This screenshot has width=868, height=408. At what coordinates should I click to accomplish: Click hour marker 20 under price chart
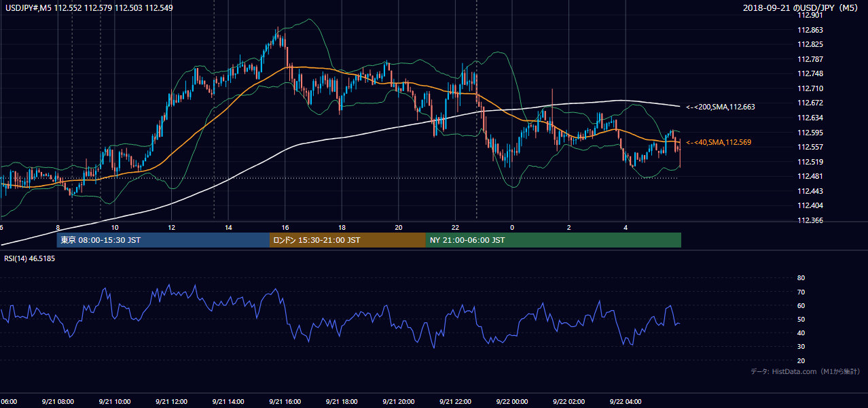click(399, 228)
